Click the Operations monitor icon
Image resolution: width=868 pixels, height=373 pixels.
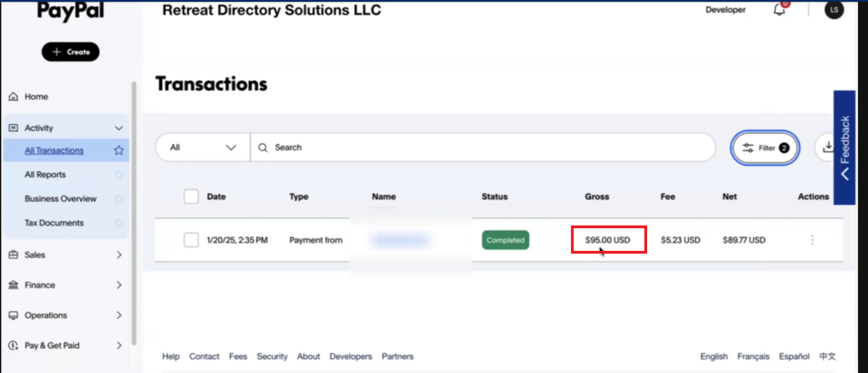pos(13,316)
